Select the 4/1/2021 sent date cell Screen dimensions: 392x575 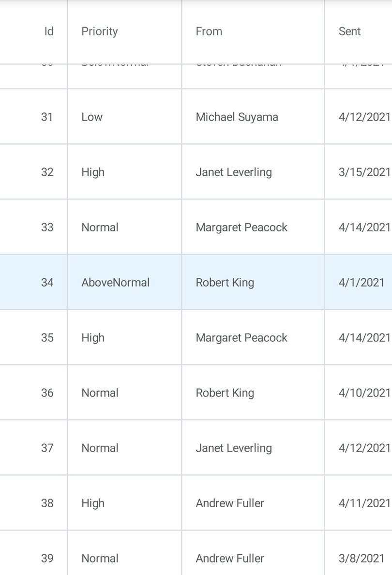361,283
